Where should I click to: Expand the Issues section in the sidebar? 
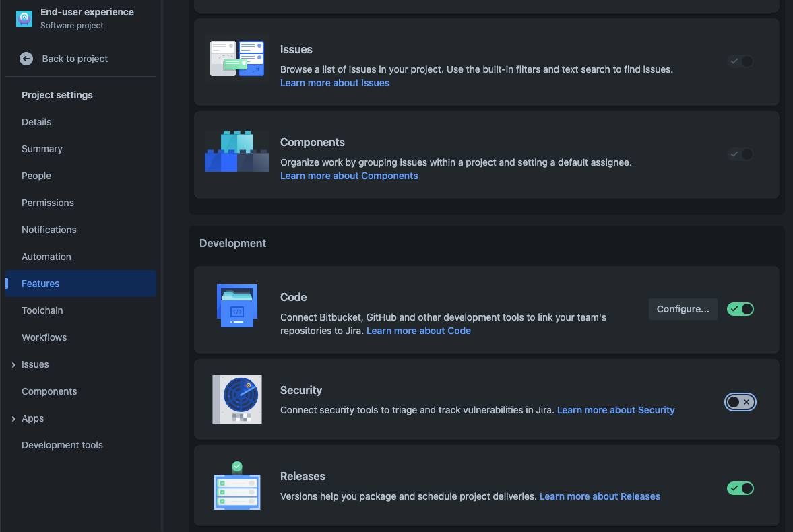pos(14,364)
